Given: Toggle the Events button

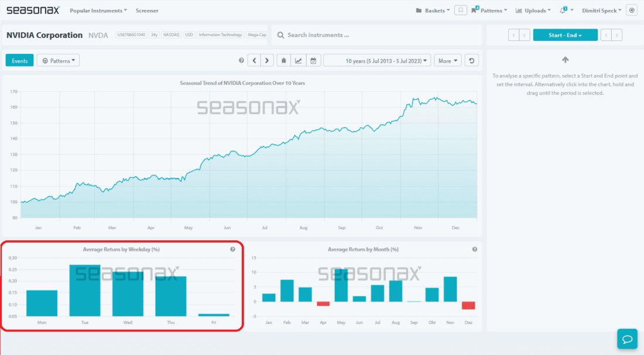Looking at the screenshot, I should coord(19,61).
